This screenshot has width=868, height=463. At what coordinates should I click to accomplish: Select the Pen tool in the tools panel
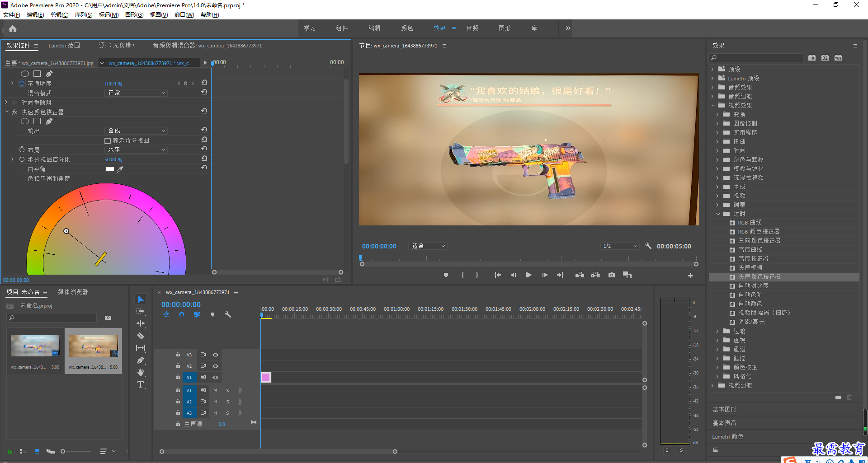coord(141,360)
